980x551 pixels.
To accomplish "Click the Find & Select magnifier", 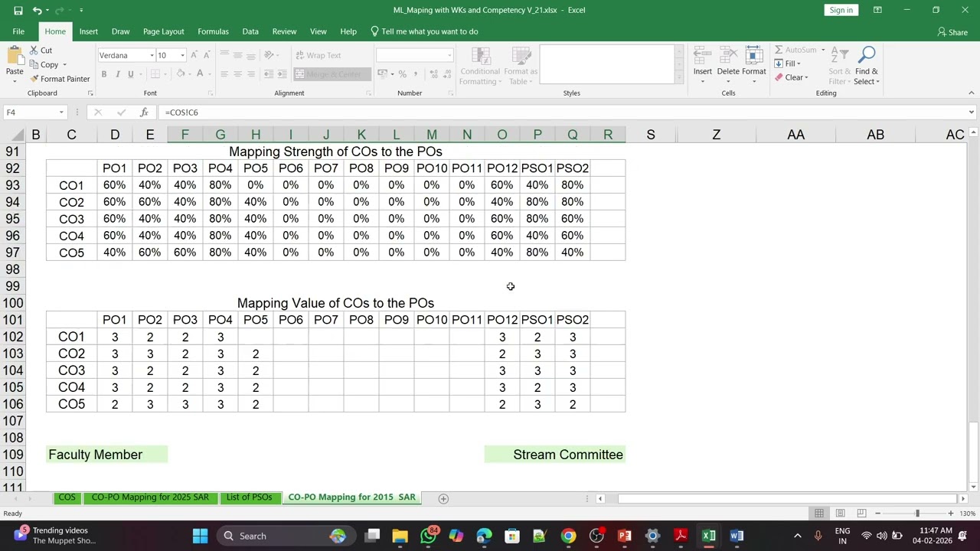I will click(x=867, y=56).
